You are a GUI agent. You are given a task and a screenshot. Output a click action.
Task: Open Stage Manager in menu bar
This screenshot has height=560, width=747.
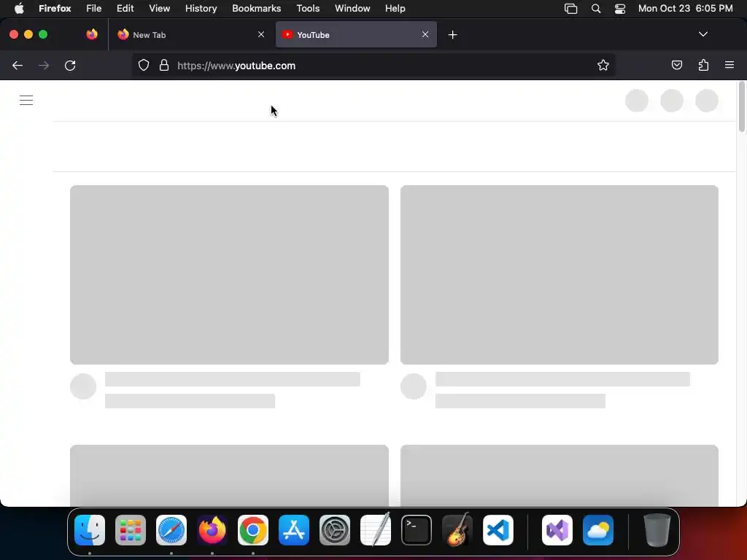click(570, 9)
